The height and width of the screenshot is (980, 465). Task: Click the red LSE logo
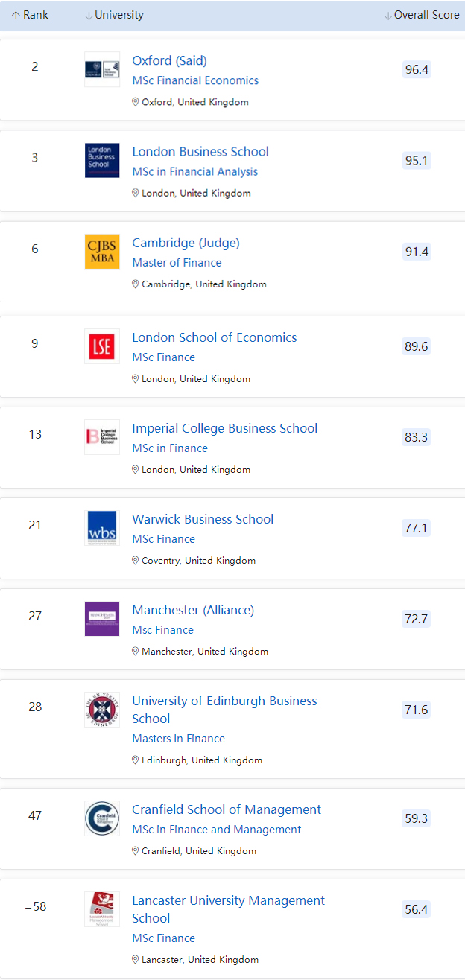[x=102, y=346]
